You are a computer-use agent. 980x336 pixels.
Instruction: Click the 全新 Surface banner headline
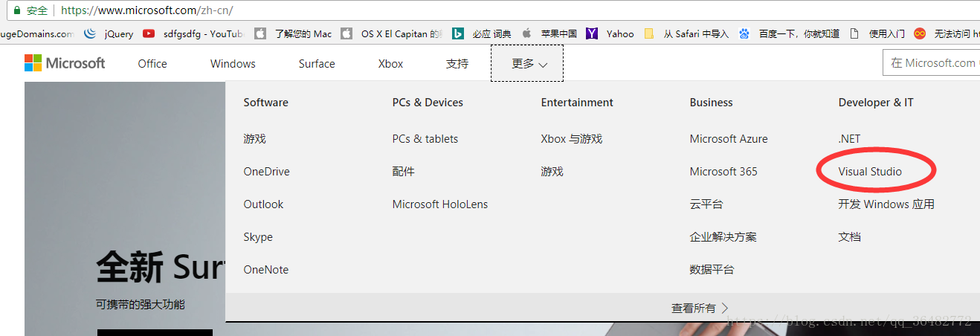(x=161, y=266)
